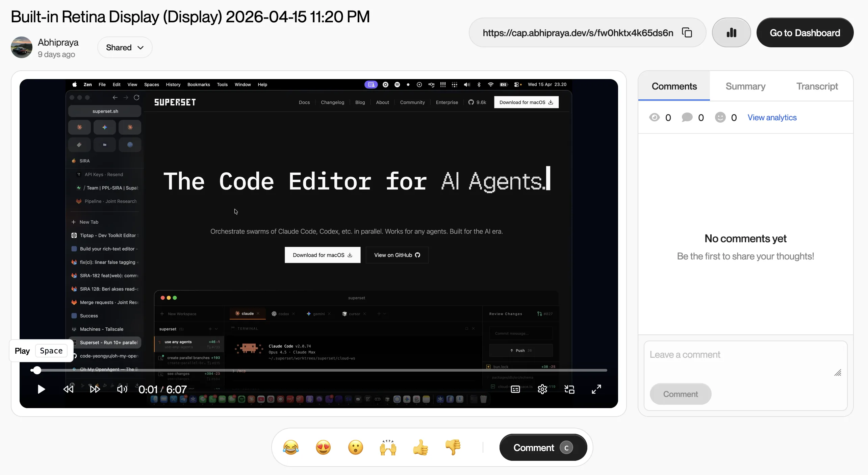Click the Changelog nav link in the video
This screenshot has width=868, height=475.
click(x=332, y=102)
